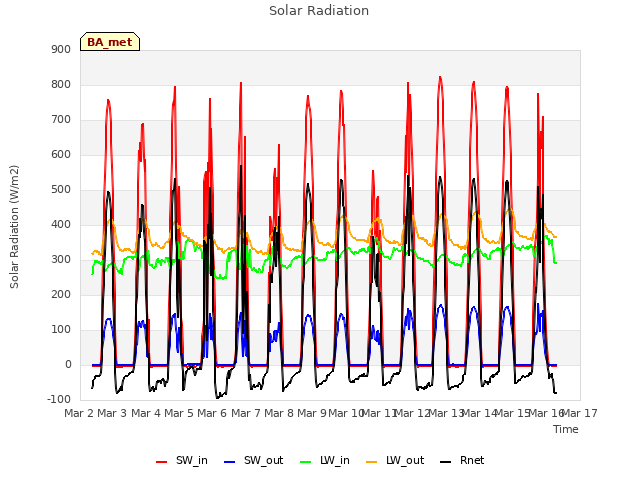The height and width of the screenshot is (480, 640).
Task: Click the Solar Radiation (W/m2) axis label
Action: pos(14,227)
